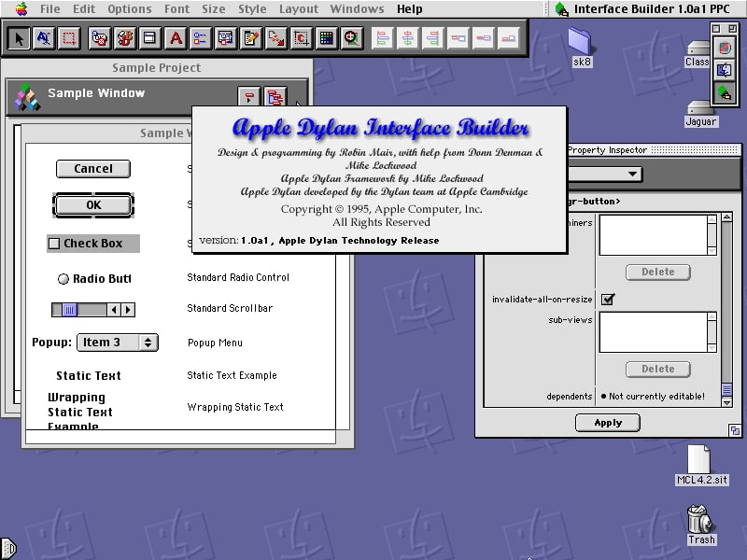Open the Windows menu
Screen dimensions: 747x560
click(357, 8)
